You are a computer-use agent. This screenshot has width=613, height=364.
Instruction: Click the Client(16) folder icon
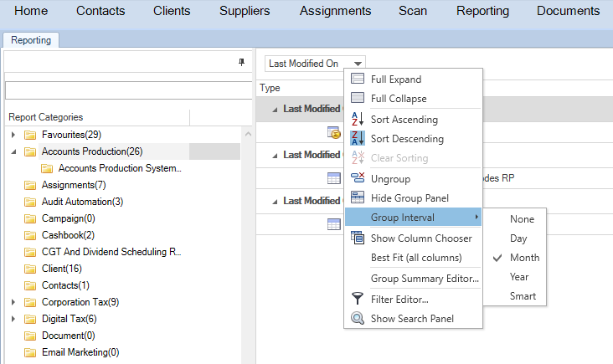[29, 269]
